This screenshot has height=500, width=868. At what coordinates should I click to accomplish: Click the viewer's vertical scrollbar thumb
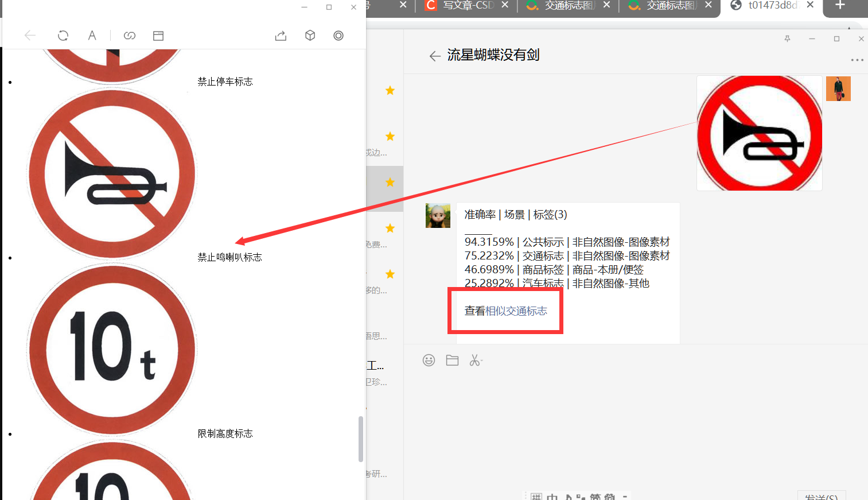tap(360, 439)
